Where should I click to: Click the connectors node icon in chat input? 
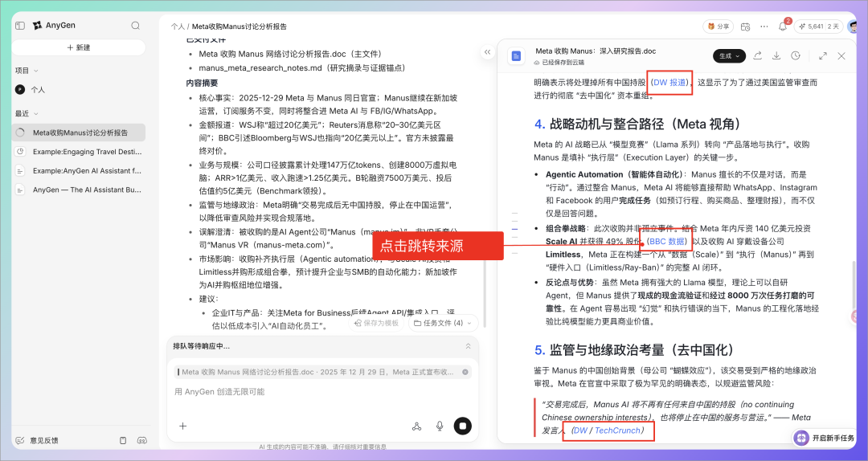(417, 426)
